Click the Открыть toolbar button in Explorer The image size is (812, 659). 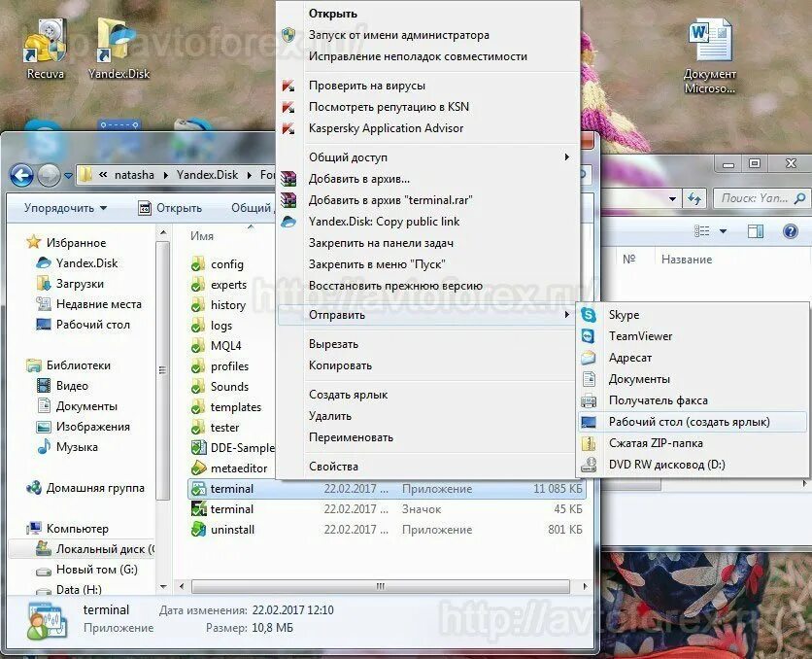coord(170,208)
